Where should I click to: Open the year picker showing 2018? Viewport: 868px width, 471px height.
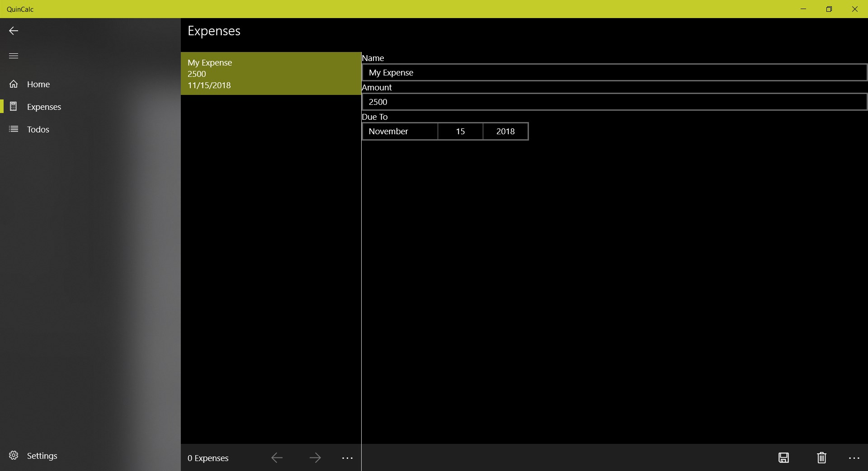click(x=505, y=132)
